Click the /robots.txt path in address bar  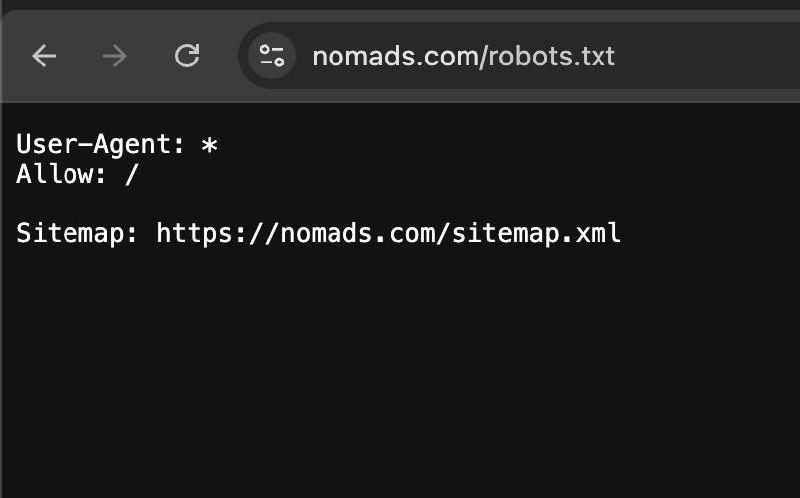546,56
